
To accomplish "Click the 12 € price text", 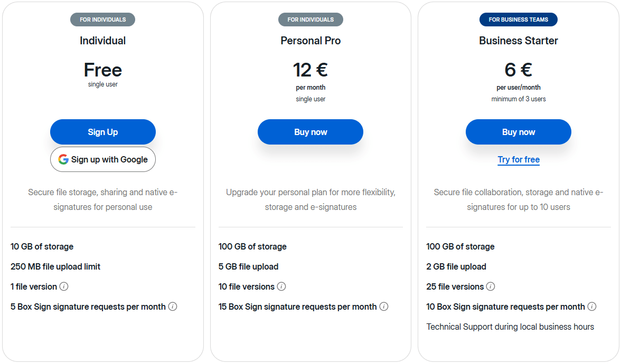I will [x=310, y=70].
